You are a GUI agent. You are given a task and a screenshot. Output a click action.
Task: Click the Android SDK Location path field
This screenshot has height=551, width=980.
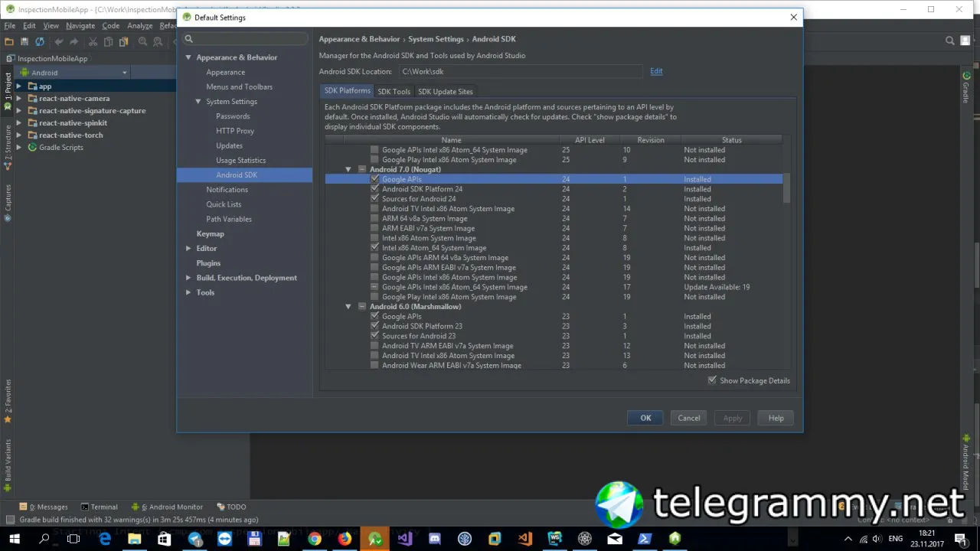coord(521,72)
